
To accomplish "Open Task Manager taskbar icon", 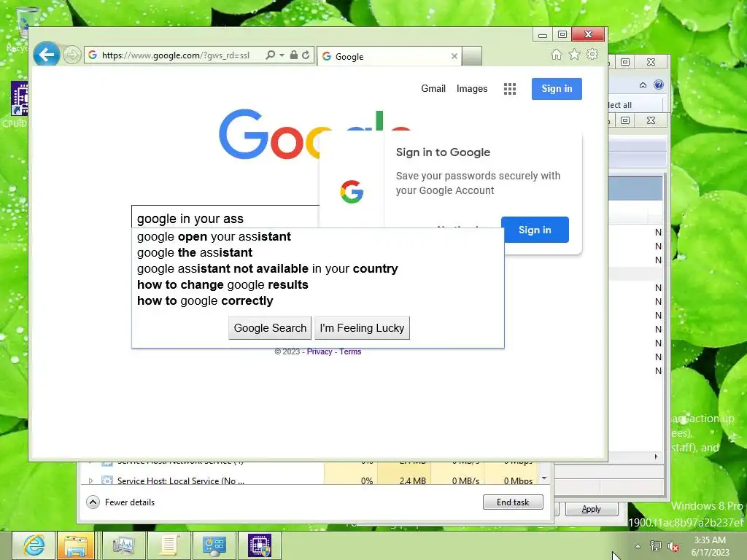I will (123, 545).
